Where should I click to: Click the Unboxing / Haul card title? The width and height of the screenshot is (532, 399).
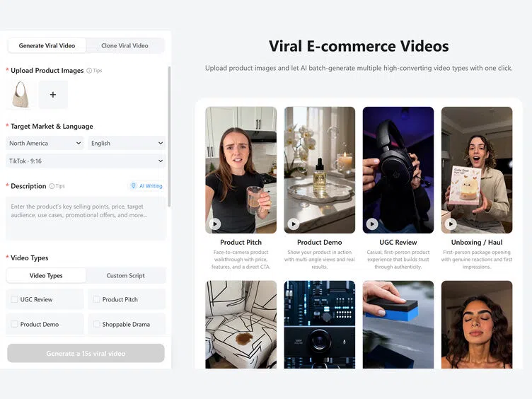coord(477,242)
